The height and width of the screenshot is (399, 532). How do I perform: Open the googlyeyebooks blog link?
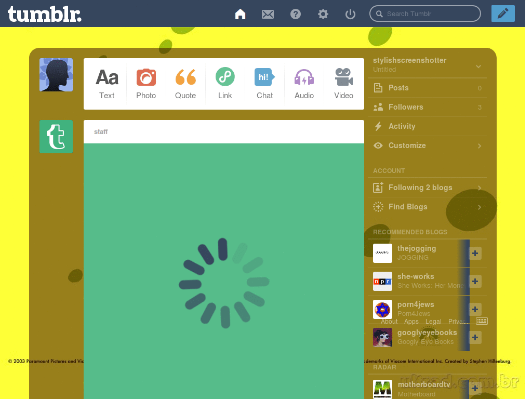point(427,332)
